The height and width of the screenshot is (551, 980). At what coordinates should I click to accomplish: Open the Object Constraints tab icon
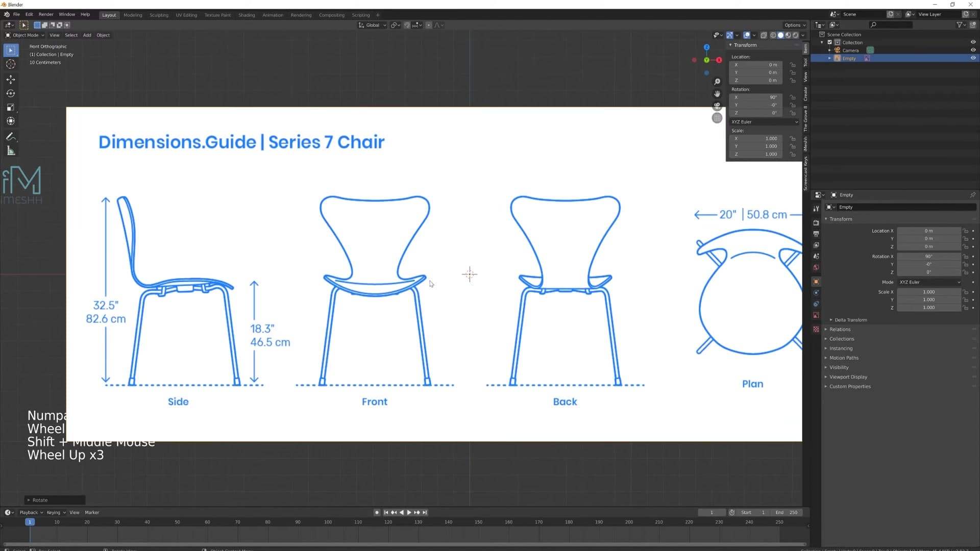tap(816, 304)
